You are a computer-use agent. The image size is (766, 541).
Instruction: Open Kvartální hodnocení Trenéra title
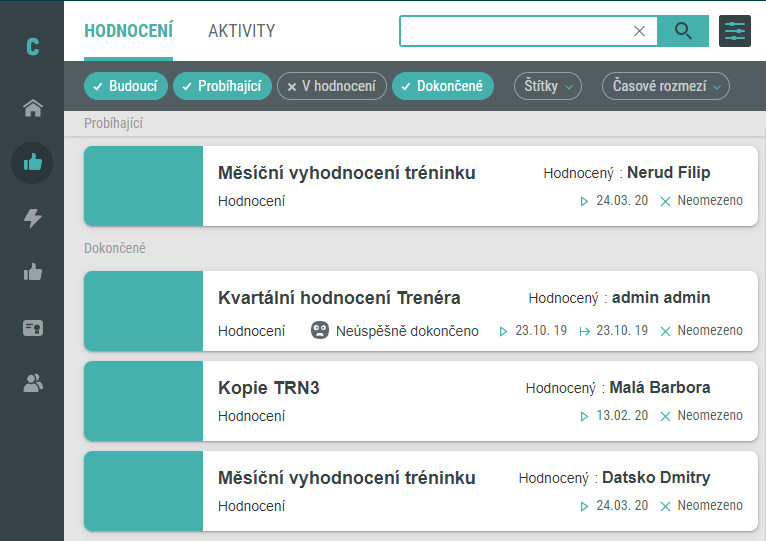click(x=339, y=298)
